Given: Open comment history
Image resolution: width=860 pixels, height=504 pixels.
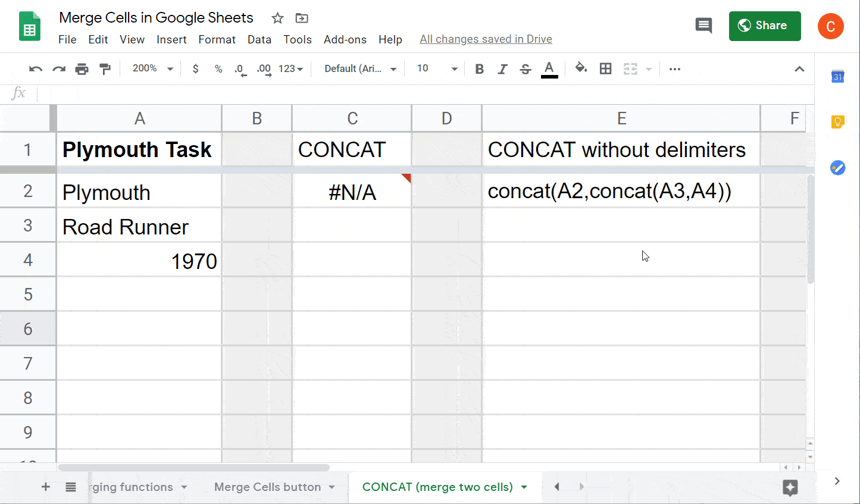Looking at the screenshot, I should click(x=703, y=26).
